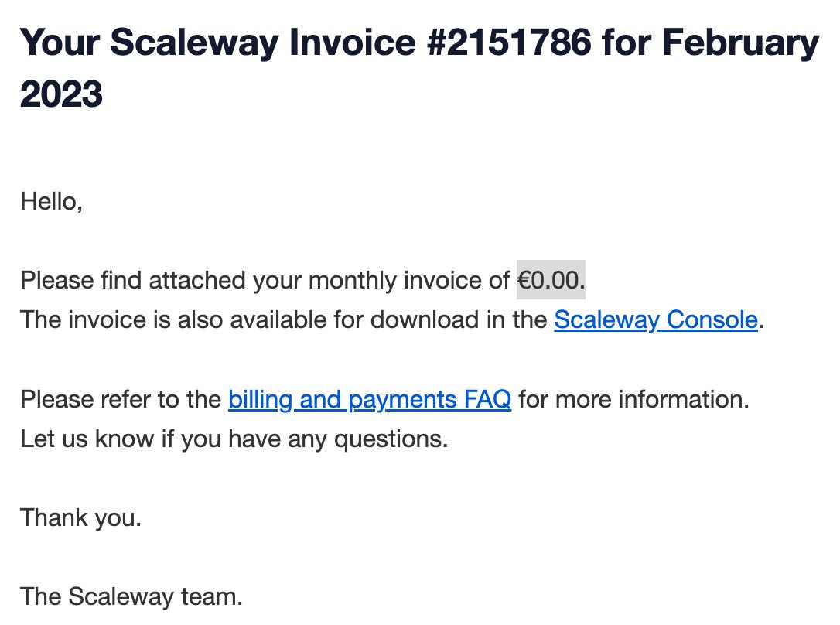Click 'Please refer to the' text
Screen dimensions: 840x625
click(x=121, y=400)
